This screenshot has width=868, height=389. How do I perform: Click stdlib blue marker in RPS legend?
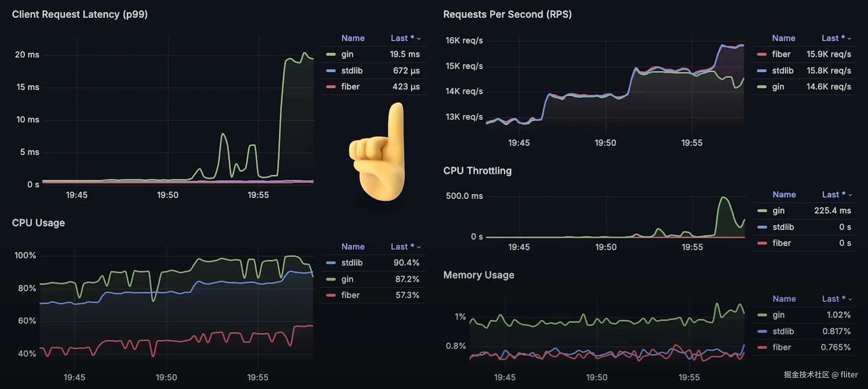pos(762,70)
